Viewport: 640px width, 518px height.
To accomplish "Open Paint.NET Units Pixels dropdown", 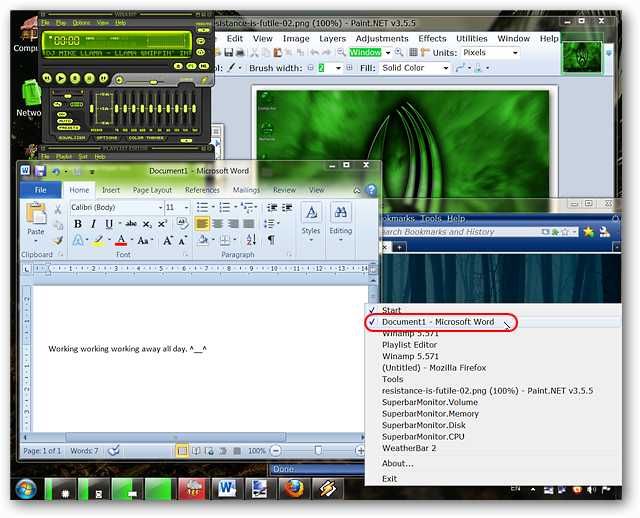I will pyautogui.click(x=515, y=53).
